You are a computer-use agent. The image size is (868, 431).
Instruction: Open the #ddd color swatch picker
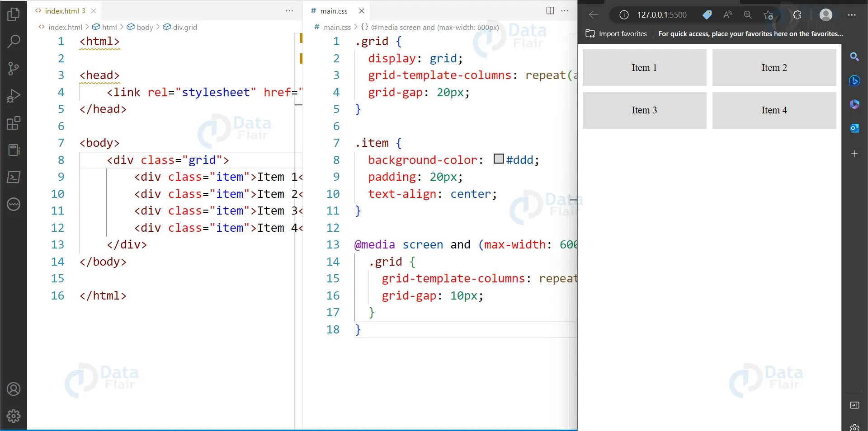(499, 159)
